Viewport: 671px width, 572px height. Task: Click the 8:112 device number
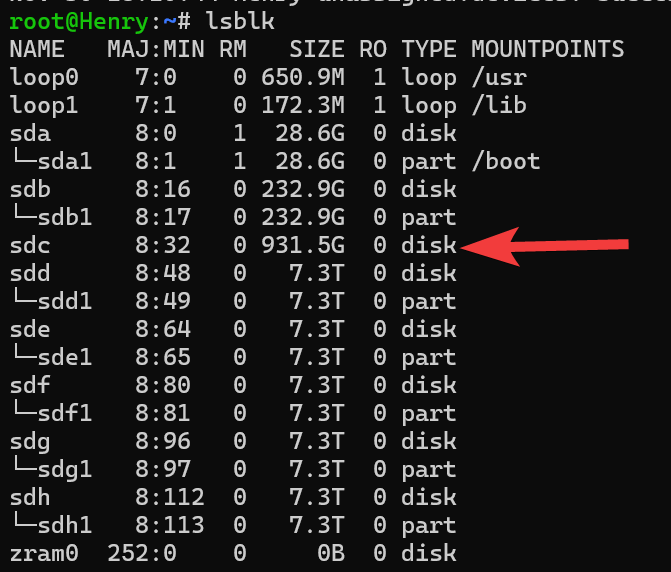point(170,497)
